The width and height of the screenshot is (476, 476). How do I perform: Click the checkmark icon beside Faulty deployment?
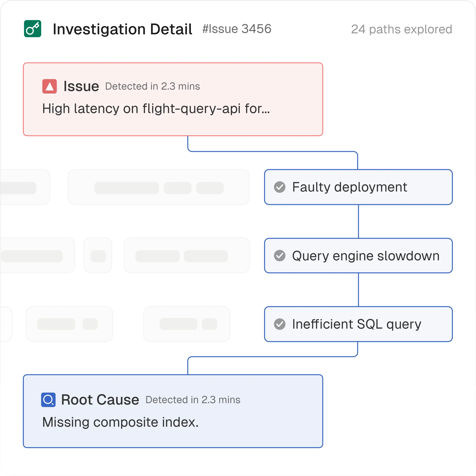click(x=280, y=187)
